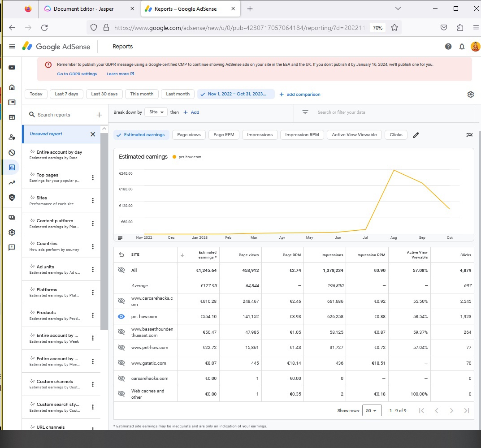The image size is (481, 448).
Task: Toggle the Page views metric chip
Action: point(189,134)
